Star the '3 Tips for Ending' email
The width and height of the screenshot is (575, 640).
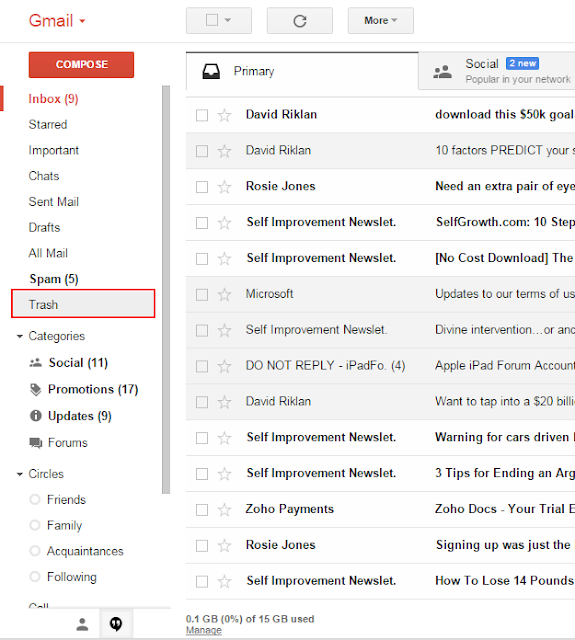pyautogui.click(x=224, y=474)
